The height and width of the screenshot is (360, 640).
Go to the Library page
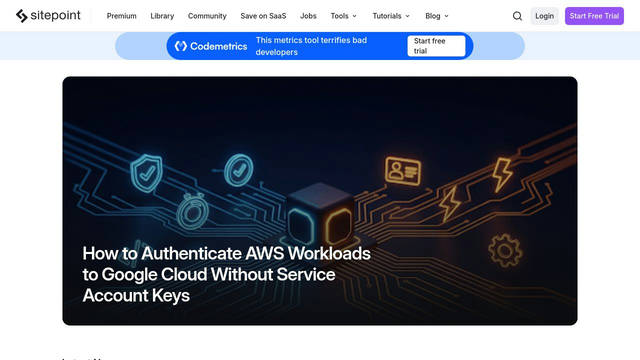(162, 16)
